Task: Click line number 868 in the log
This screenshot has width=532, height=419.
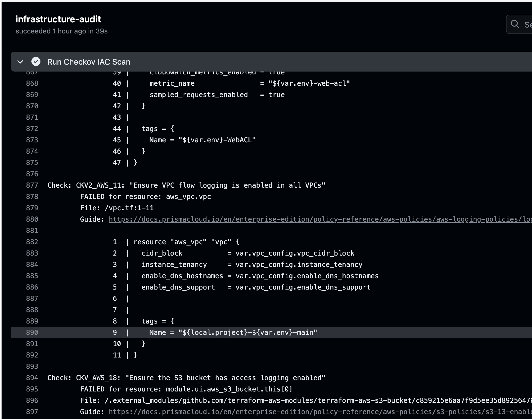Action: (32, 83)
